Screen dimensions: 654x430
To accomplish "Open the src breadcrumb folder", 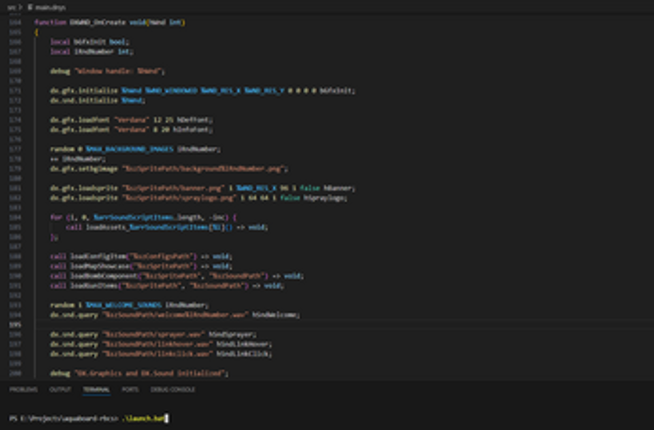I will [9, 7].
